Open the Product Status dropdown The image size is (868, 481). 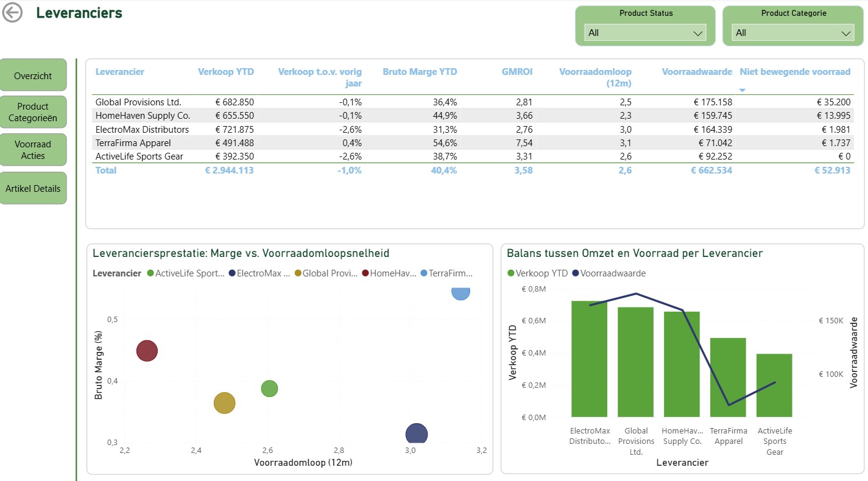point(698,33)
